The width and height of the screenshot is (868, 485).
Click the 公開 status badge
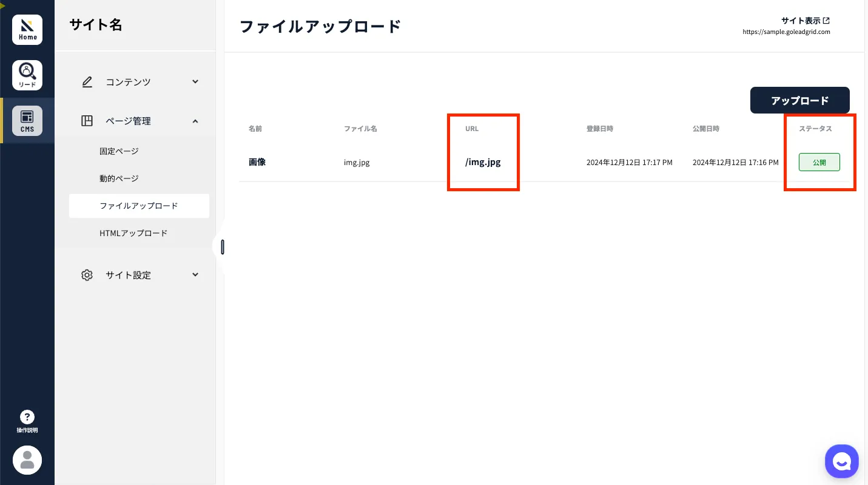[x=819, y=162]
